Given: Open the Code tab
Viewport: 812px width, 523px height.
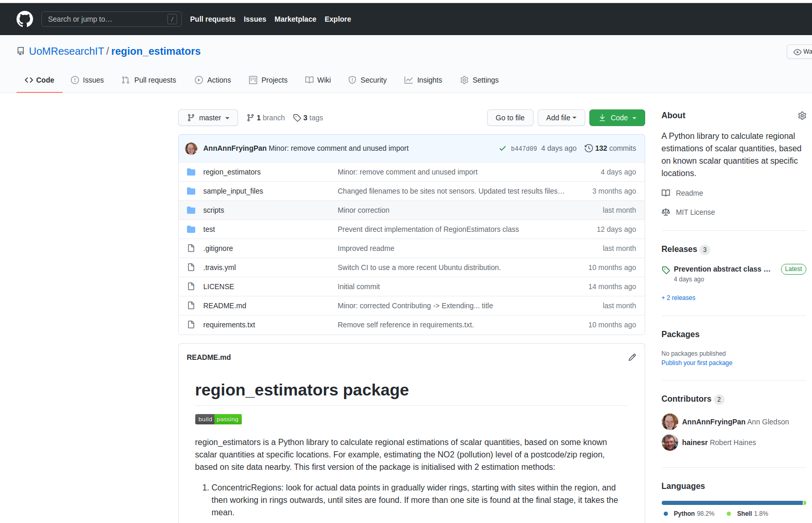Looking at the screenshot, I should [39, 80].
